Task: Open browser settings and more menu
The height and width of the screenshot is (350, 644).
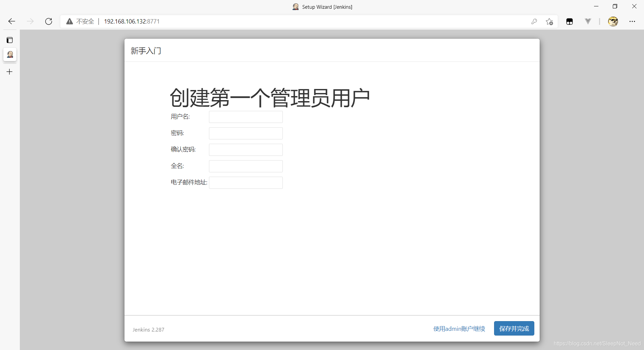Action: coord(632,21)
